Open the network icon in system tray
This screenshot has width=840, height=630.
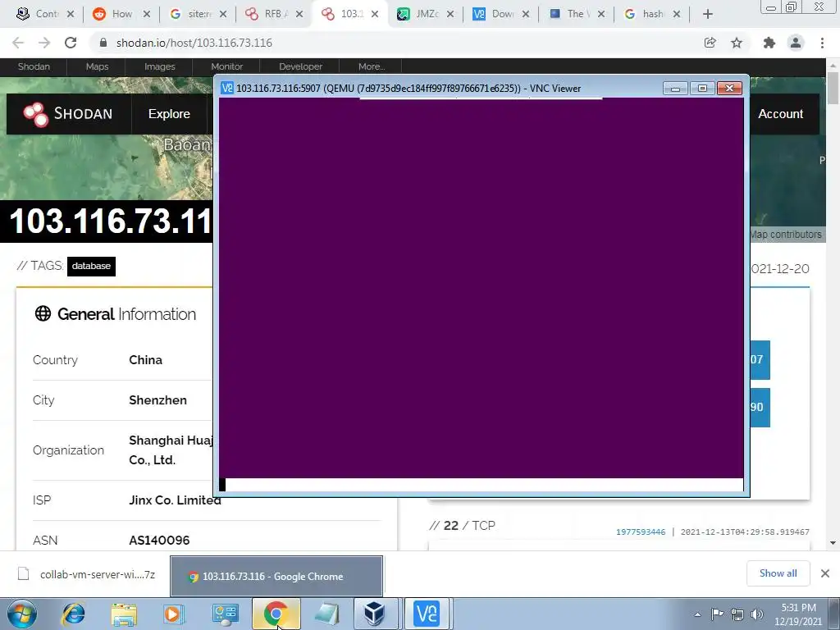(737, 614)
